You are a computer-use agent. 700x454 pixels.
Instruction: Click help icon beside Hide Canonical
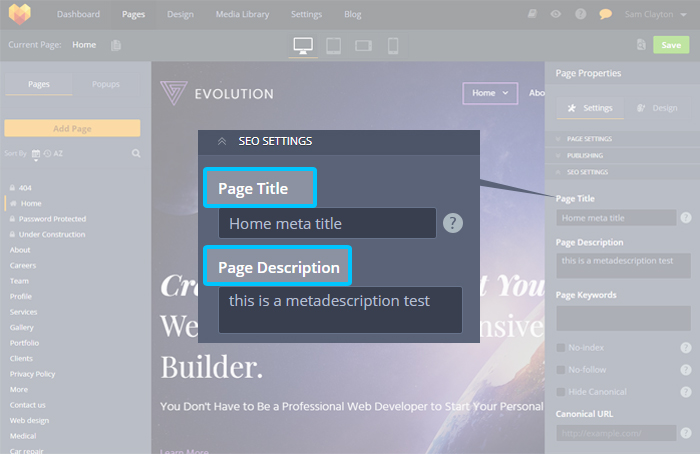tap(686, 392)
